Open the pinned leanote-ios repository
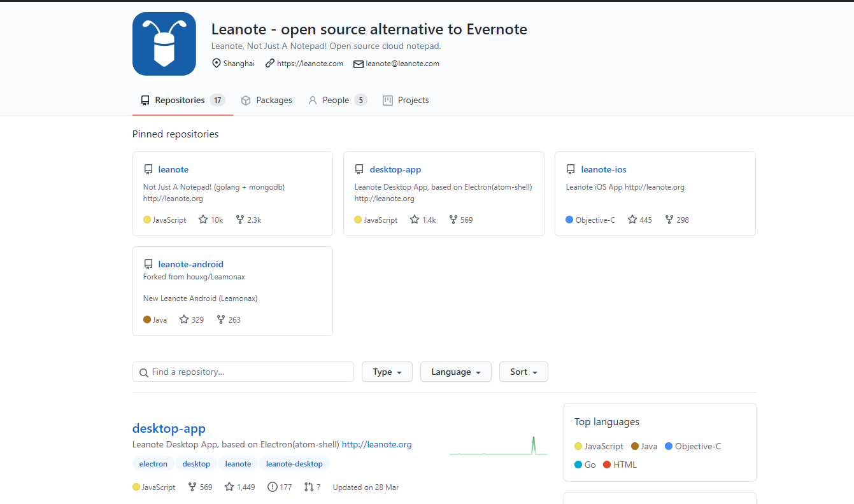This screenshot has width=854, height=504. click(x=604, y=169)
